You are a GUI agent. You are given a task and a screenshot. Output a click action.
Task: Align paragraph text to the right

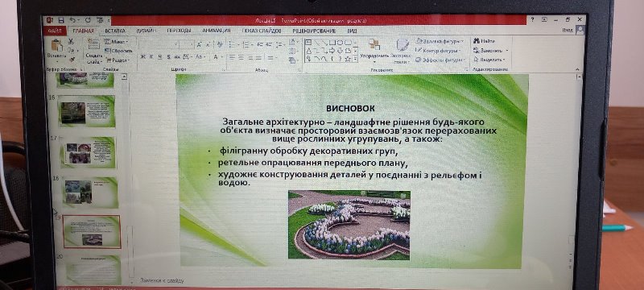coord(250,57)
